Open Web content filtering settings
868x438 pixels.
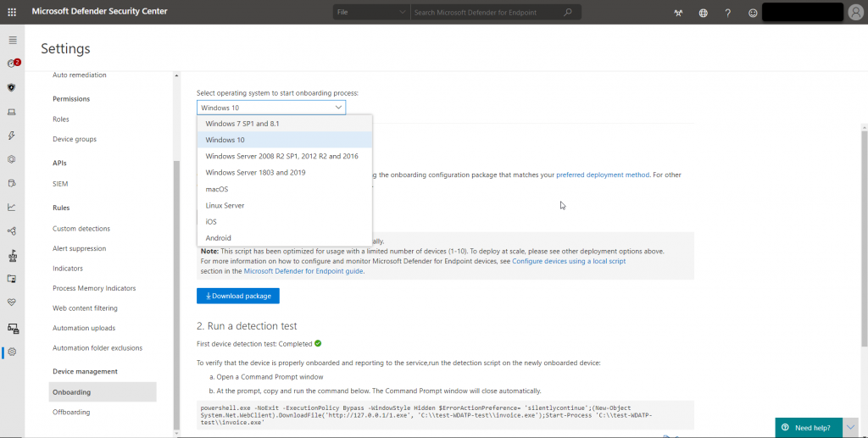point(86,308)
